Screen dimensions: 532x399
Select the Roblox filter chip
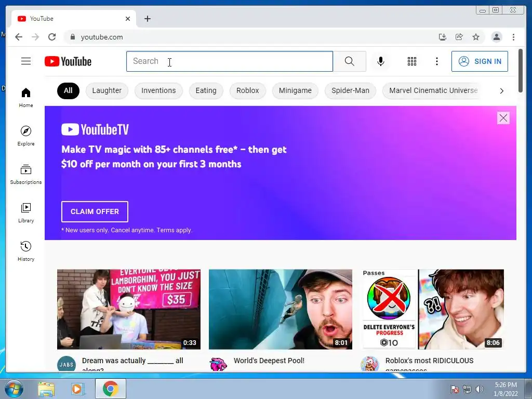click(248, 90)
